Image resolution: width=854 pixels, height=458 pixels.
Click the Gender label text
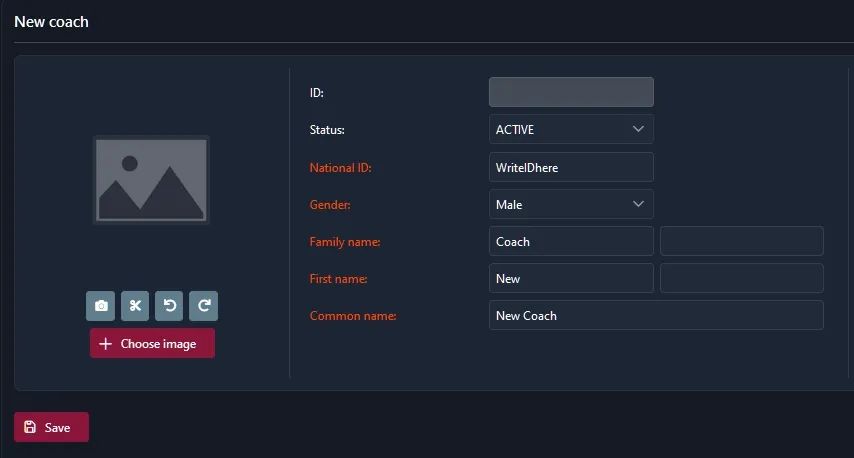pos(331,205)
